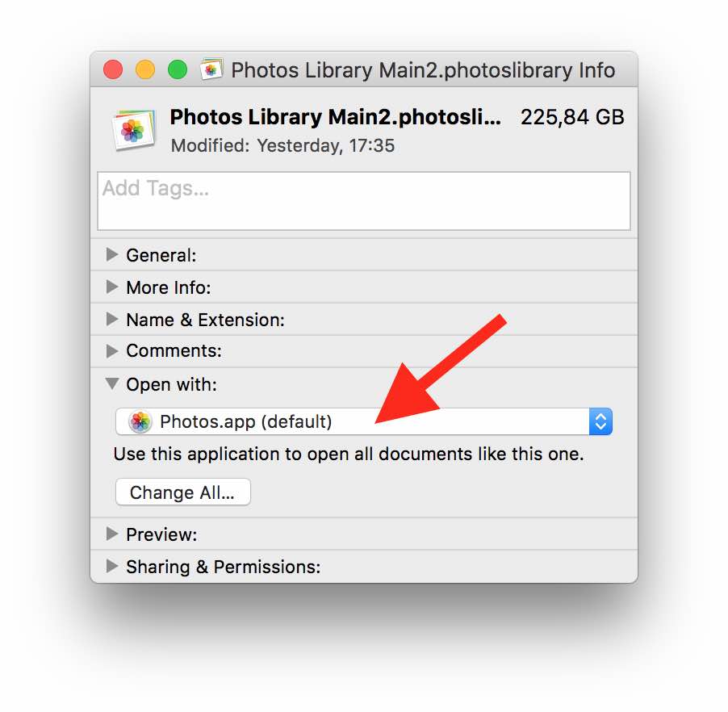Expand the Name & Extension section
This screenshot has width=728, height=712.
point(112,320)
